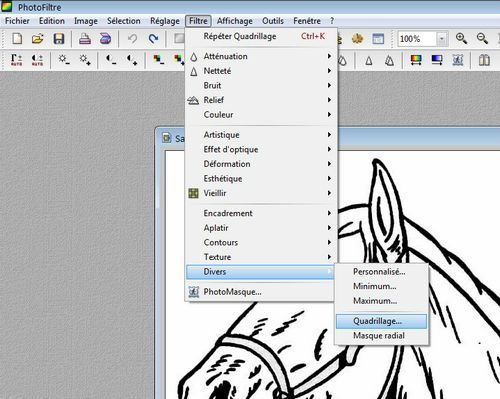
Task: Choose Quadrillage... in the Divers submenu
Action: (x=381, y=321)
